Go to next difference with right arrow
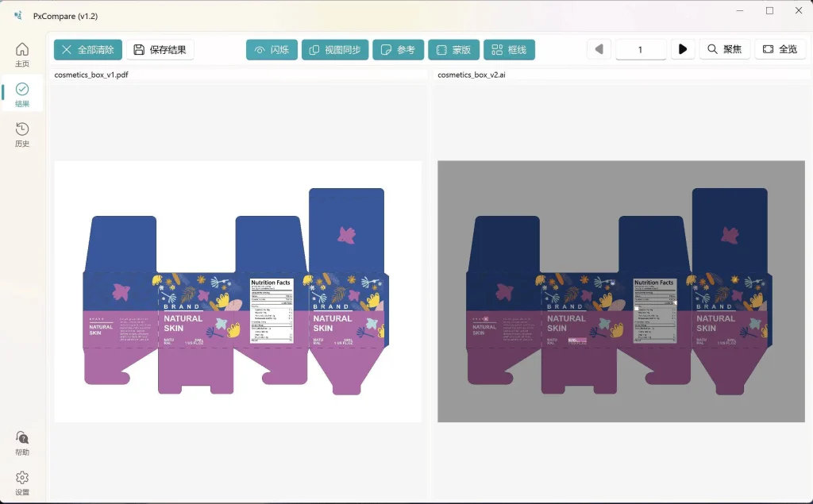 (x=683, y=50)
